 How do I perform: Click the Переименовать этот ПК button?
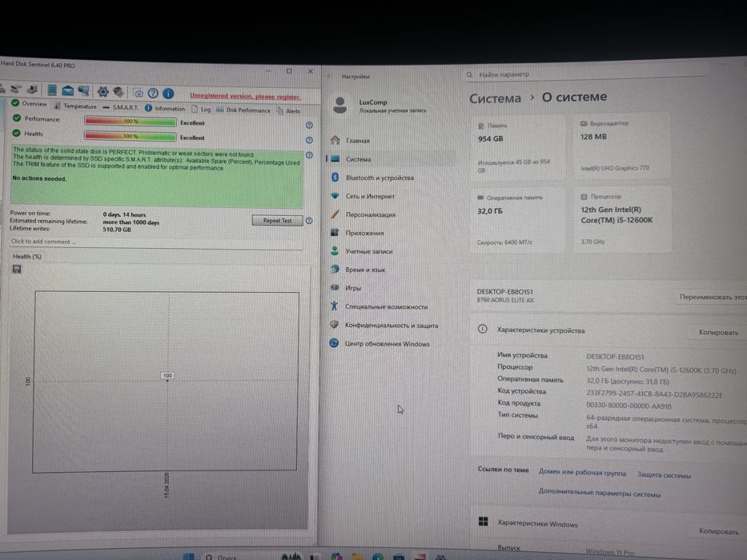pyautogui.click(x=713, y=297)
